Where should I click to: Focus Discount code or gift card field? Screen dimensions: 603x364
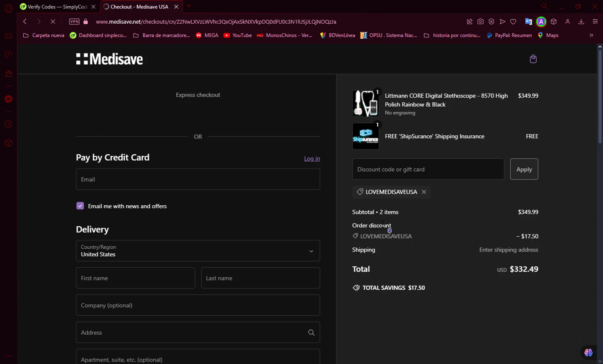click(428, 169)
